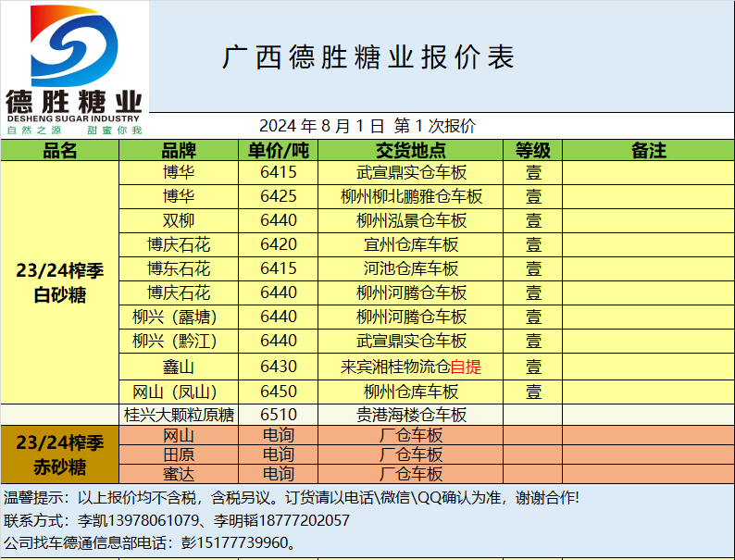The image size is (735, 560).
Task: Click the Desheng Sugar Industry logo
Action: 74,69
